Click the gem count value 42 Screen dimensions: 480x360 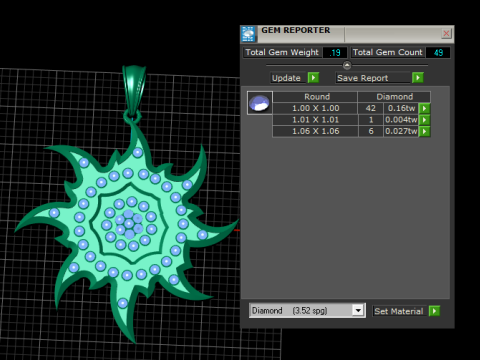(371, 108)
